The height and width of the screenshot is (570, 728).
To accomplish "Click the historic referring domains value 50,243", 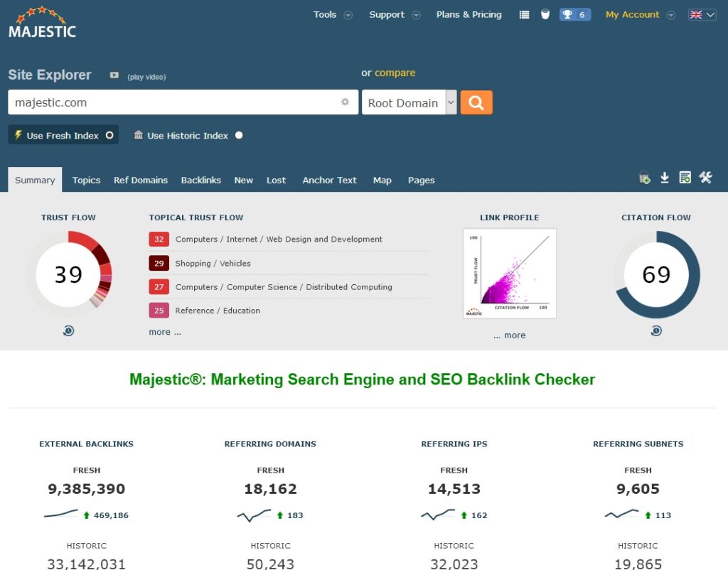I will tap(270, 564).
